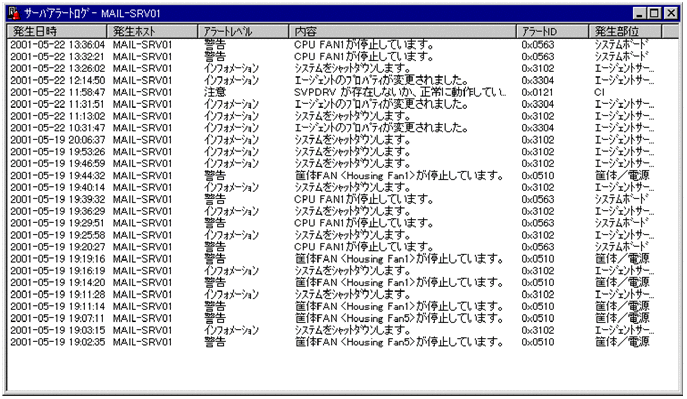Close the MAIL-SRV01 alert log window
This screenshot has height=399, width=687.
[671, 13]
